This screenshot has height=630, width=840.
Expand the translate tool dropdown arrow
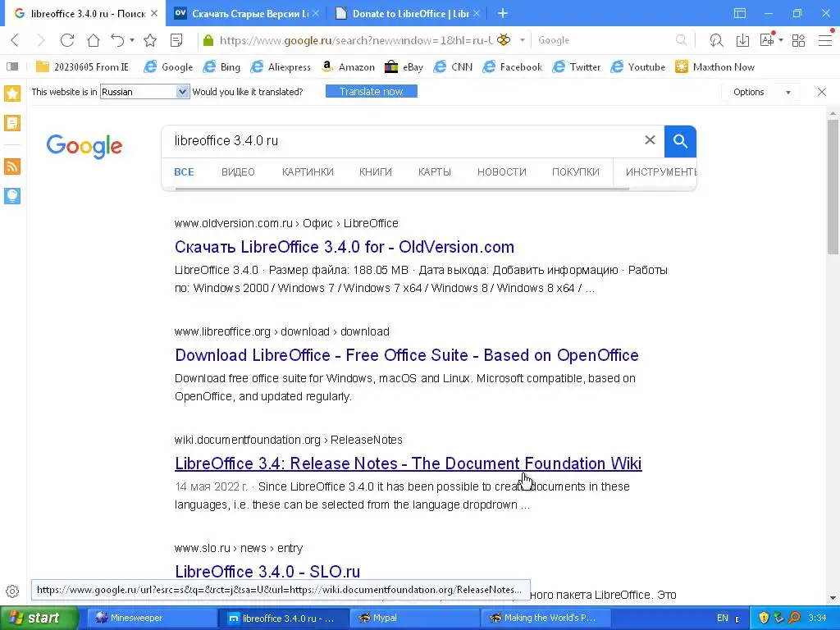(x=781, y=40)
